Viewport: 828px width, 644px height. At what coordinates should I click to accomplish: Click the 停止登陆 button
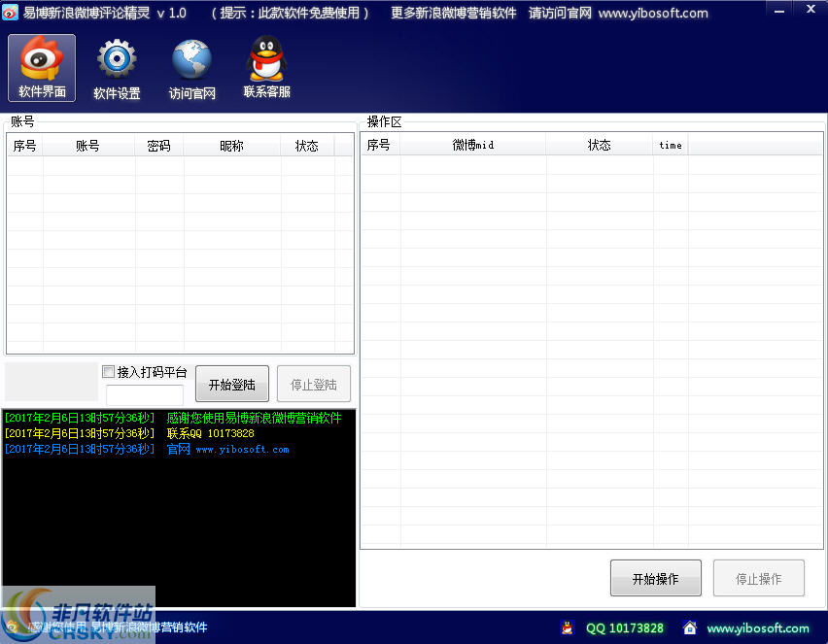pyautogui.click(x=314, y=385)
